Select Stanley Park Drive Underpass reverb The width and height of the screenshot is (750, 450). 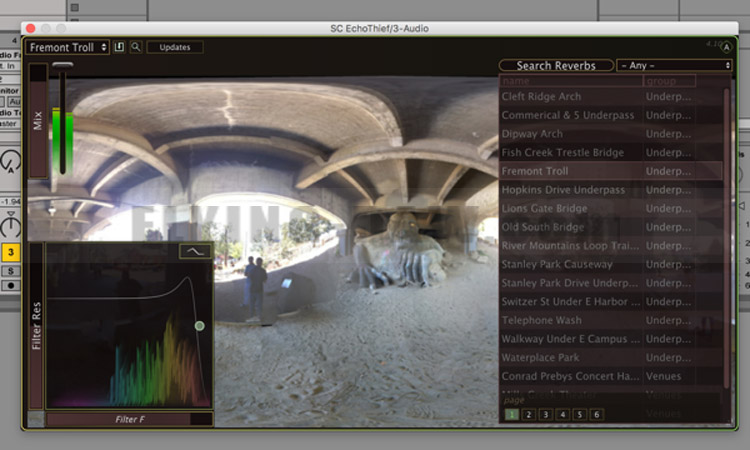(611, 283)
